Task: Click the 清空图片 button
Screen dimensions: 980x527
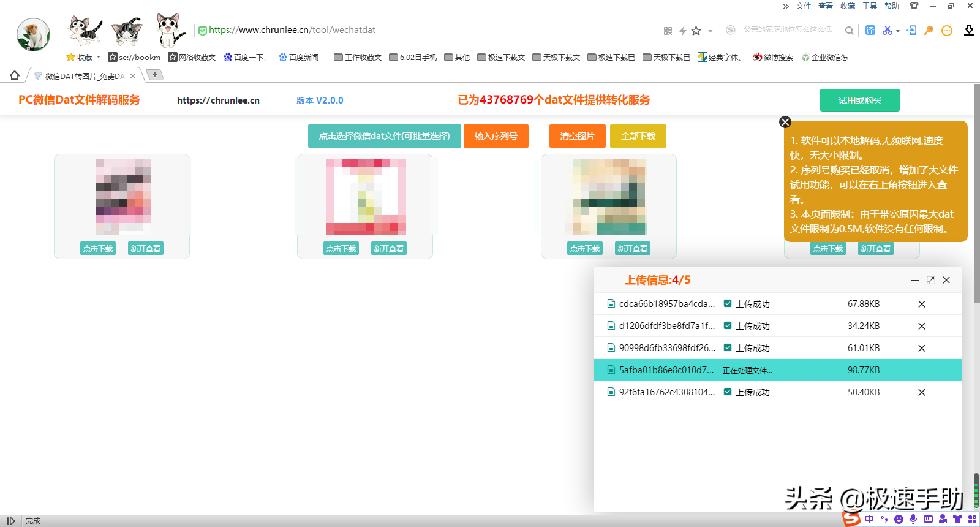Action: pyautogui.click(x=578, y=136)
